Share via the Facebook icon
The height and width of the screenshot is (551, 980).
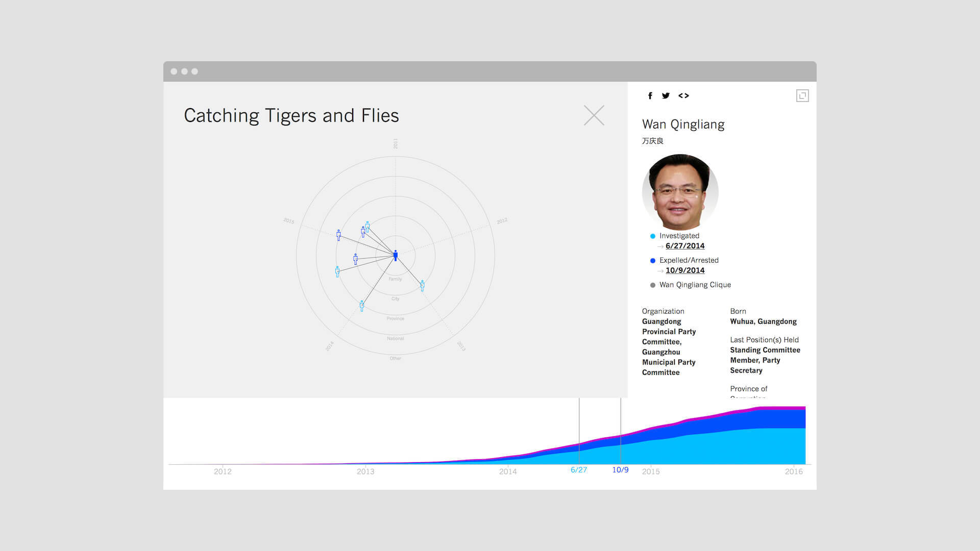pos(650,95)
